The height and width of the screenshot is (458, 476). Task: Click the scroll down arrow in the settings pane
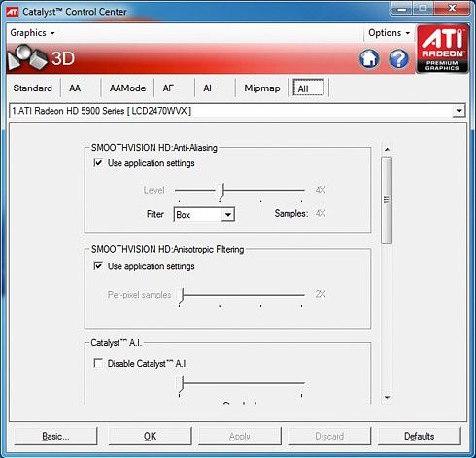pyautogui.click(x=387, y=397)
